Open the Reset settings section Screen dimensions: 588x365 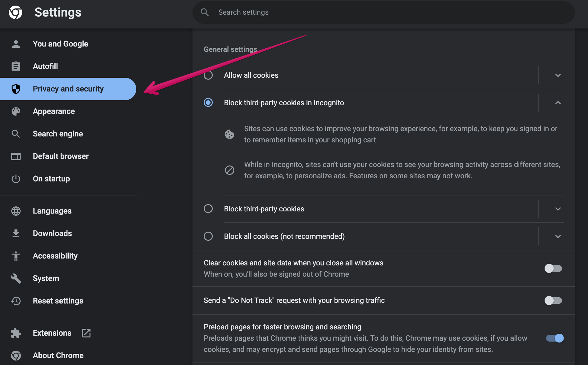point(68,301)
